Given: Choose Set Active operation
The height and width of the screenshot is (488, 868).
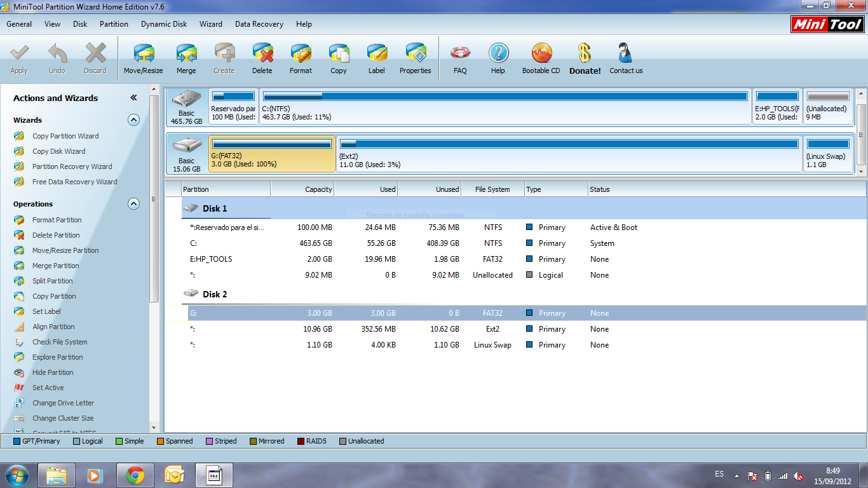Looking at the screenshot, I should pos(48,388).
